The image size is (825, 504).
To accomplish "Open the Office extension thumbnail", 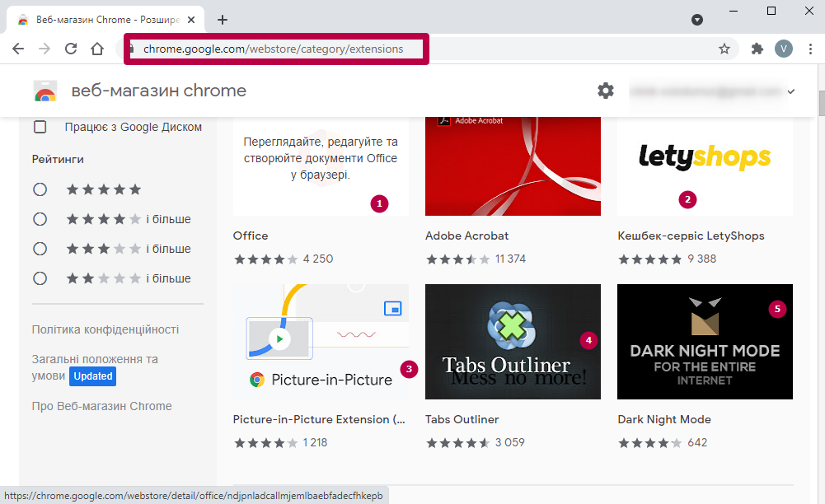I will (321, 166).
